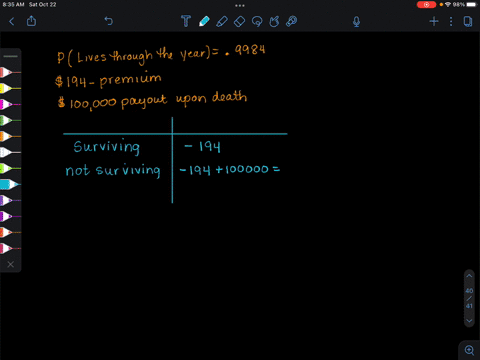Pick the deep purple dashed pen preset

pos(10,216)
